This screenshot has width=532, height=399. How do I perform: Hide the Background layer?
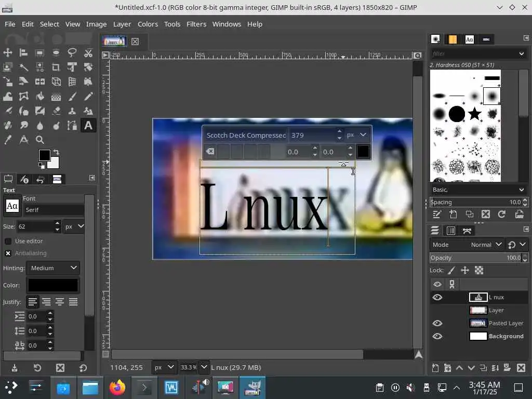[437, 336]
